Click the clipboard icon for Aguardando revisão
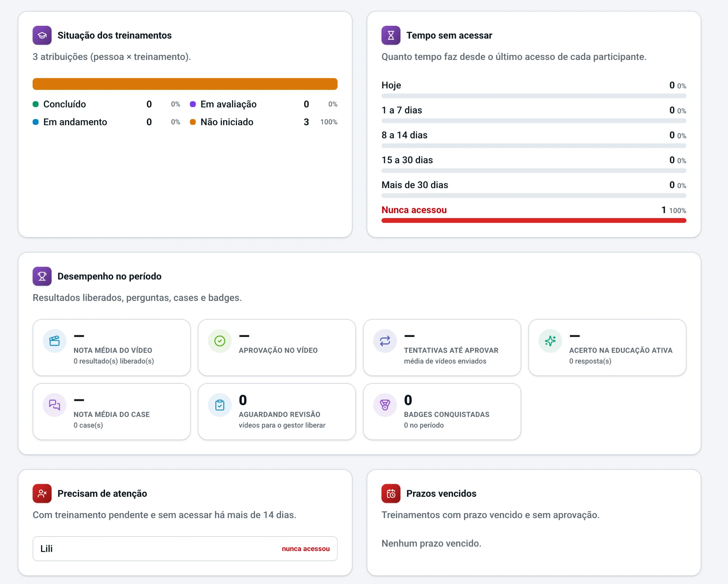 [220, 405]
